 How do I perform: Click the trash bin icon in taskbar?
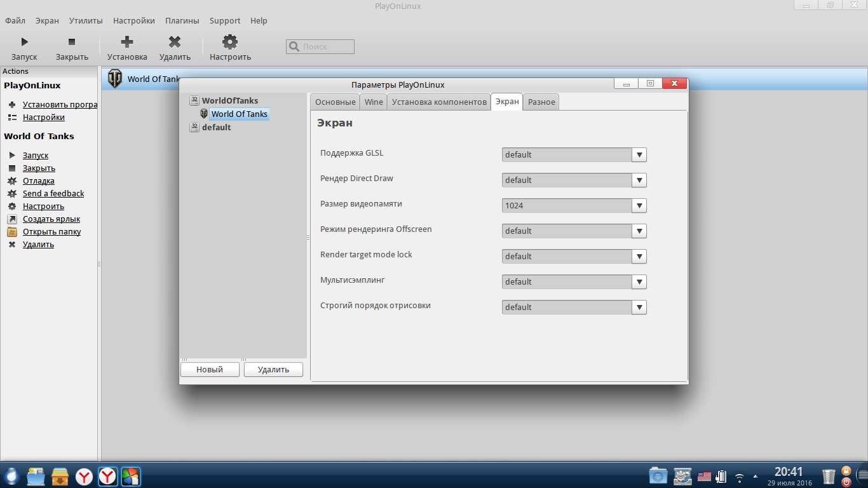tap(829, 476)
